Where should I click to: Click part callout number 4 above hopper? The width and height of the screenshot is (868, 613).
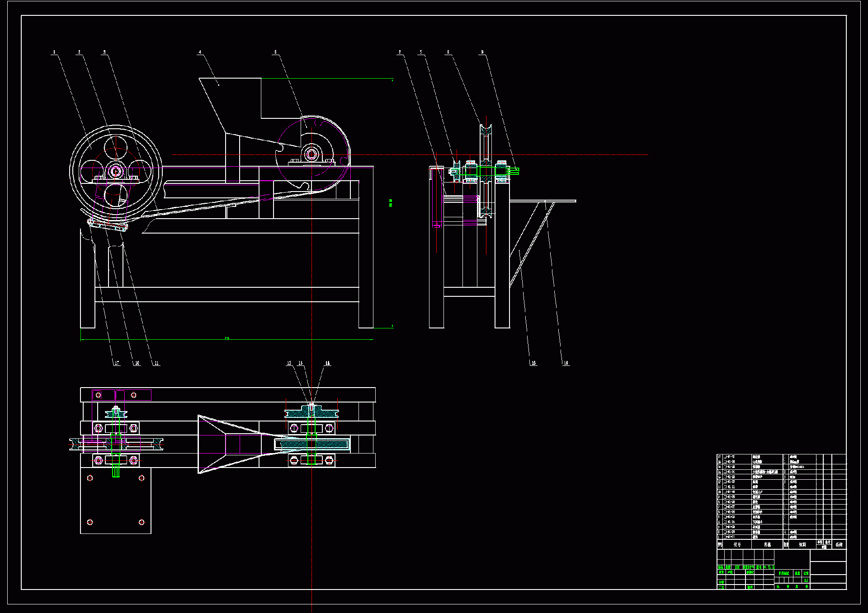coord(200,52)
